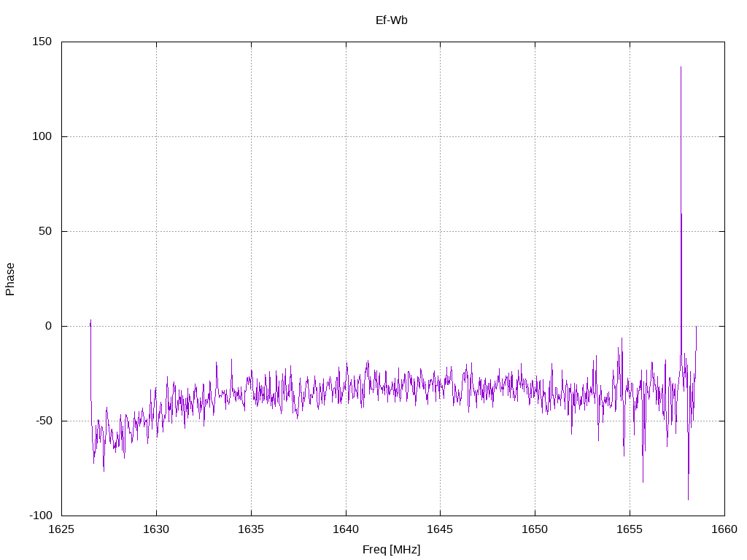The width and height of the screenshot is (747, 560).
Task: Click the y-axis tick label '100'
Action: (x=42, y=136)
